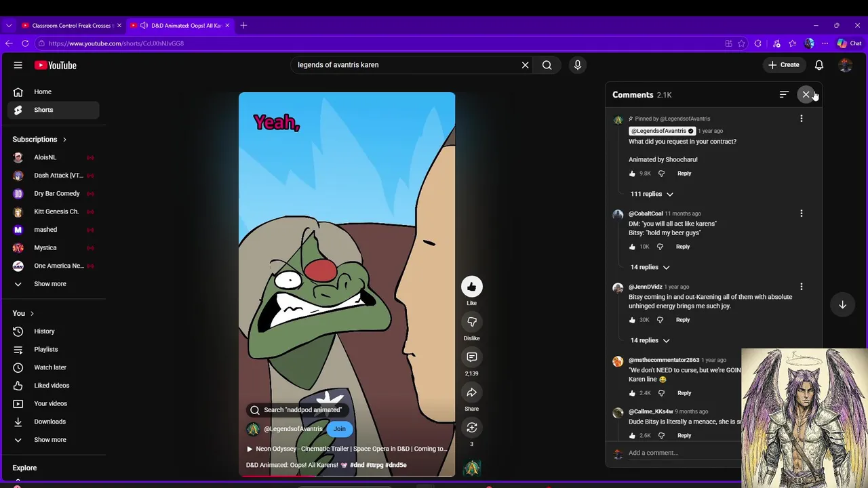868x488 pixels.
Task: Select the D&D Animated browser tab
Action: (x=180, y=26)
